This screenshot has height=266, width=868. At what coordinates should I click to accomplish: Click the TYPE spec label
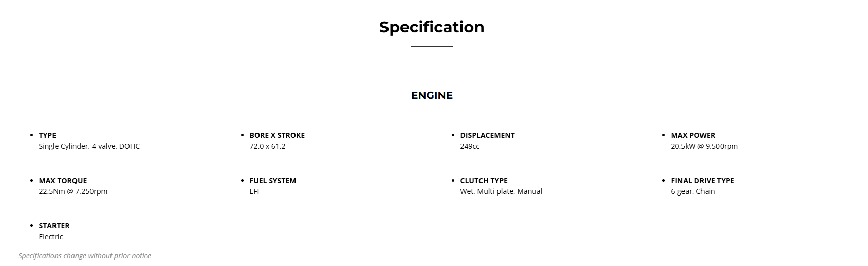(47, 135)
